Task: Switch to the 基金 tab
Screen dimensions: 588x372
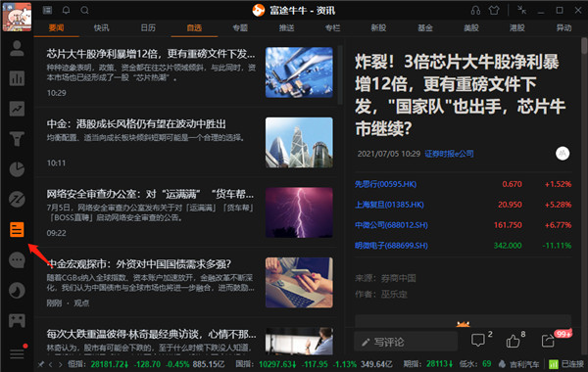Action: point(425,27)
